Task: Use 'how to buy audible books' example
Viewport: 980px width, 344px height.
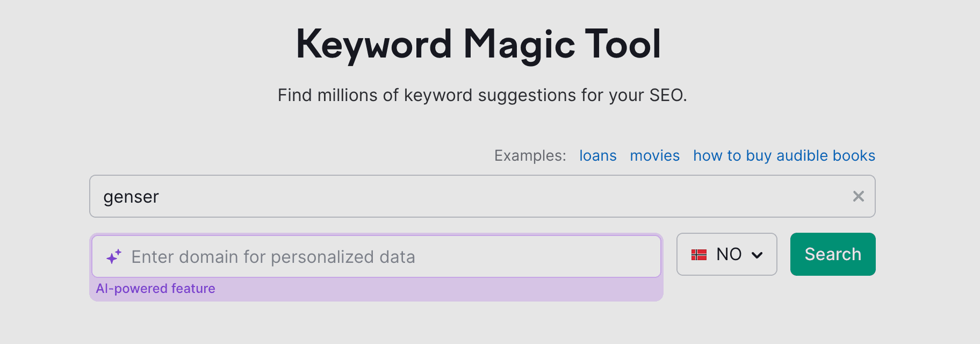Action: point(783,156)
